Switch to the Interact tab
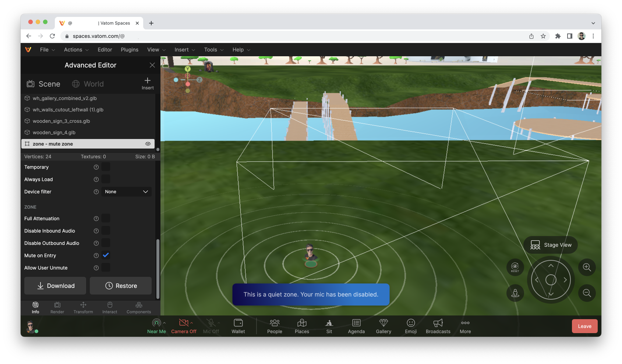 click(110, 308)
